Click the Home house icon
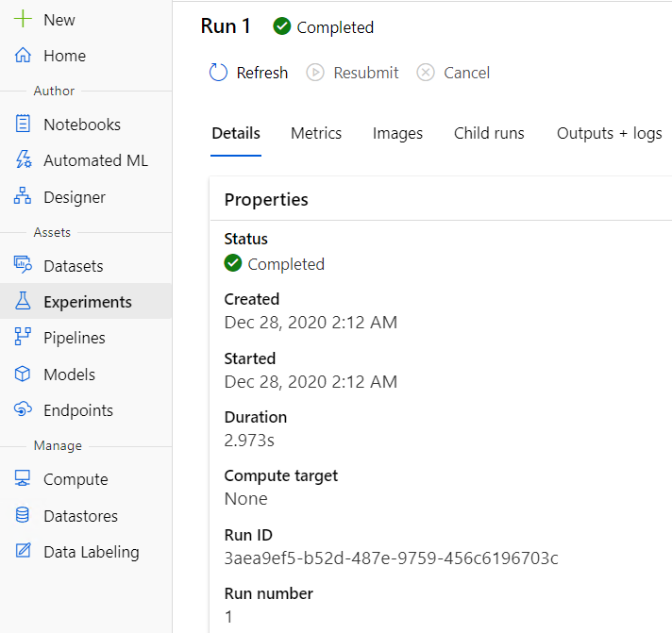This screenshot has width=672, height=633. pyautogui.click(x=23, y=56)
